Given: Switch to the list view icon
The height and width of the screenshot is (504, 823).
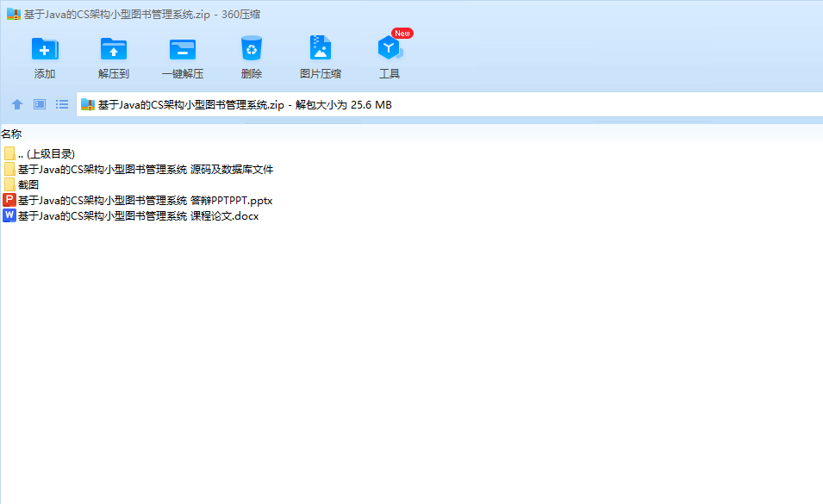Looking at the screenshot, I should pos(62,104).
